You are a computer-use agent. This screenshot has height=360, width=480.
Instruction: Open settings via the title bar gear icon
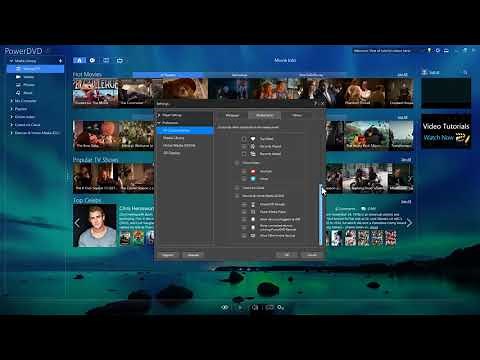438,51
